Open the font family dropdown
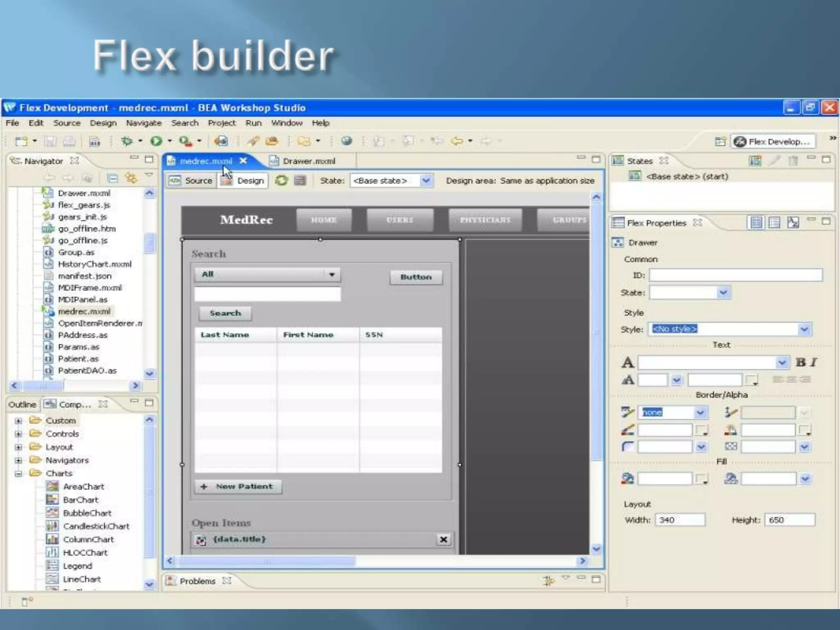 pos(782,363)
